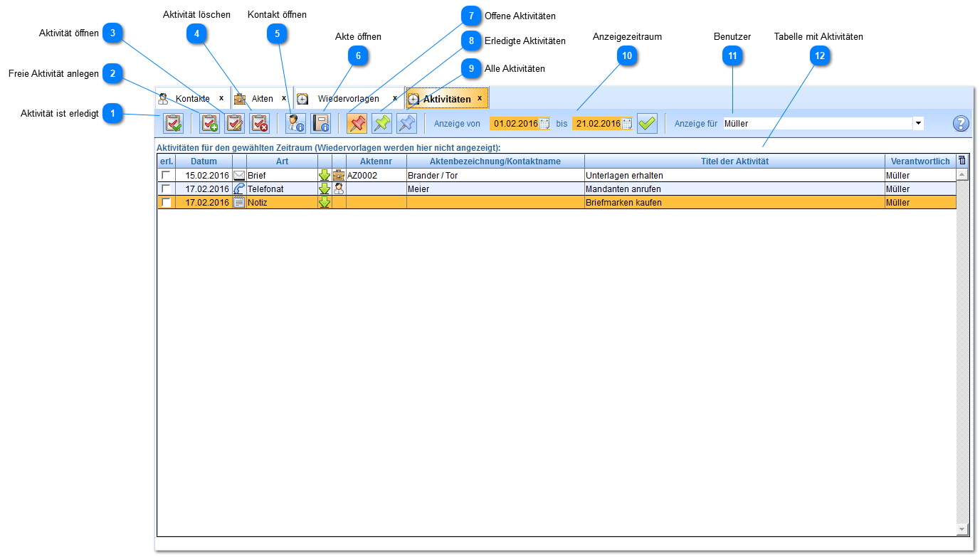
Task: Click table scrollbar down arrow
Action: point(962,529)
